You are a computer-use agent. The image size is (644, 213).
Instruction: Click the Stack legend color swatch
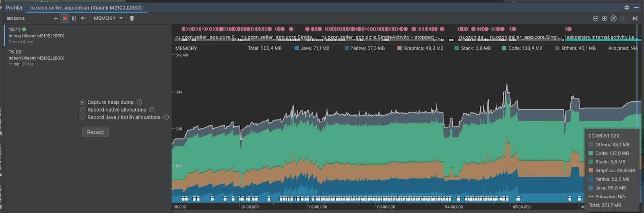pyautogui.click(x=456, y=48)
